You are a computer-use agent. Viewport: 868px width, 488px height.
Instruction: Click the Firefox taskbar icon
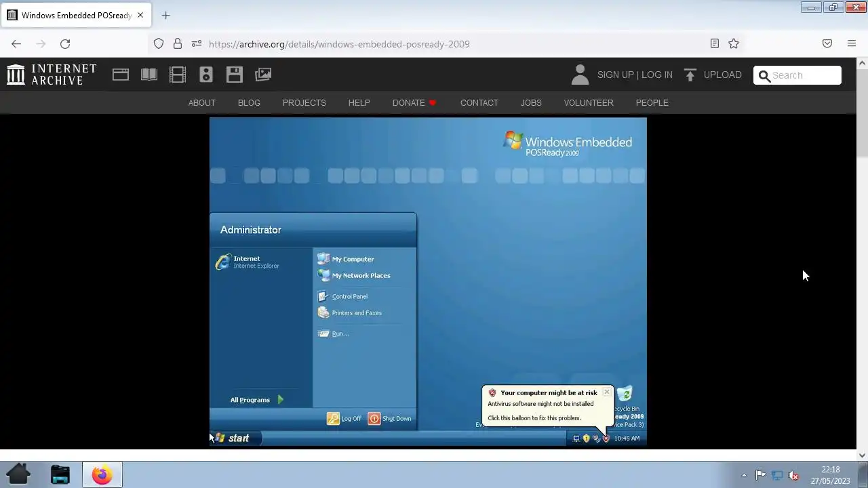pos(102,474)
